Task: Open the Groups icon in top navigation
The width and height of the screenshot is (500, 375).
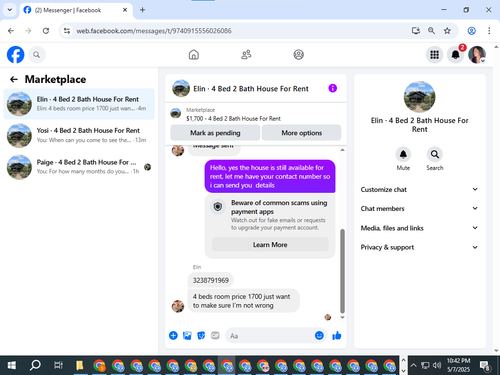Action: coord(299,55)
